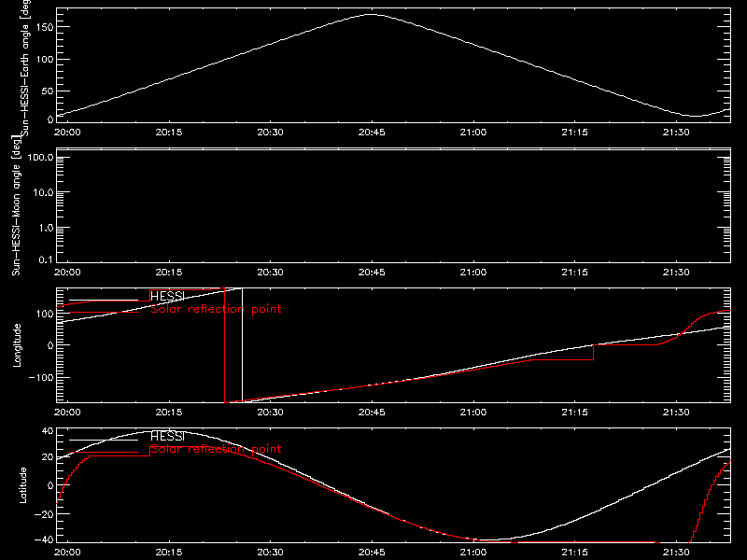Click the Sun-HESSI-Earth angle axis title
The image size is (747, 560).
point(25,68)
